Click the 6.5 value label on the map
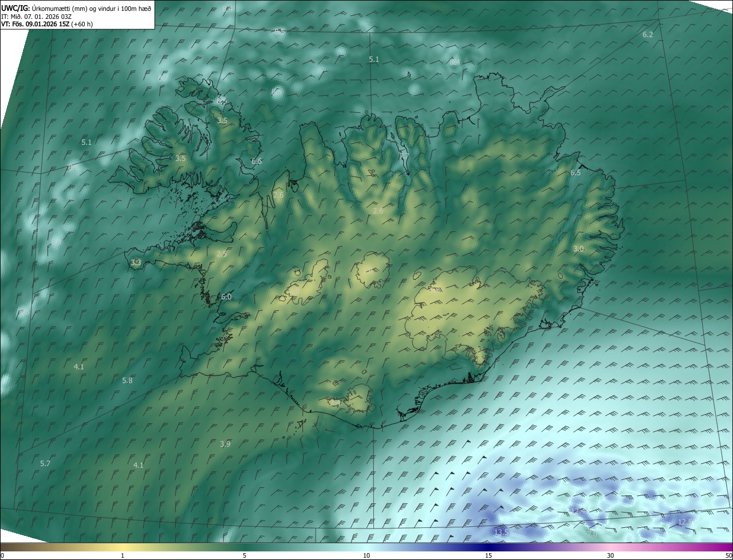Viewport: 733px width, 560px height. 576,173
